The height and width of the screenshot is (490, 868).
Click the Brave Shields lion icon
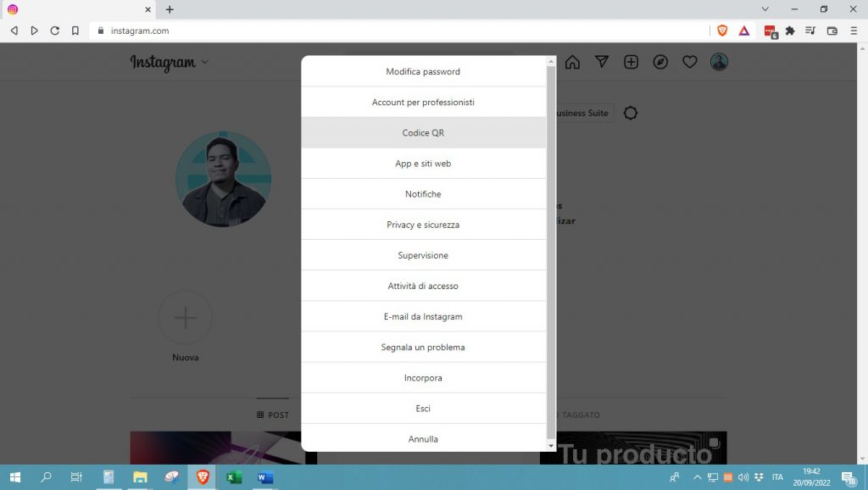coord(722,31)
